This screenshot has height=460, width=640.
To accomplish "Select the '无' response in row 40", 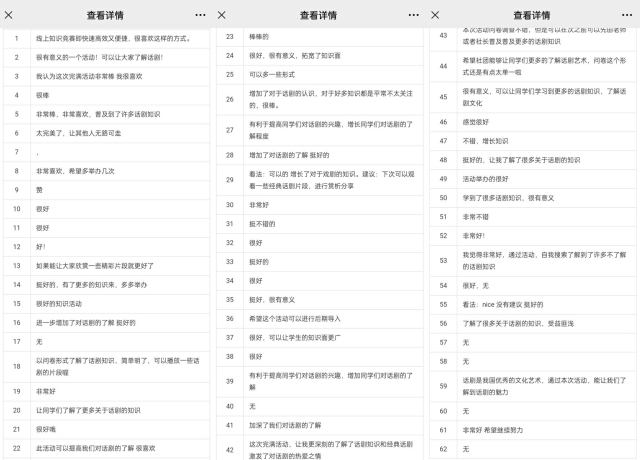I will [252, 406].
